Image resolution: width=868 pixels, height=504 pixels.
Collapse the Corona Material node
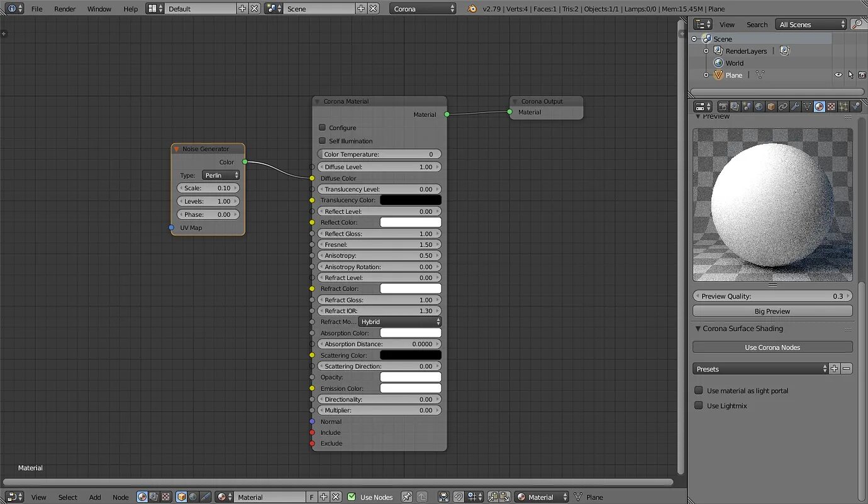click(318, 101)
